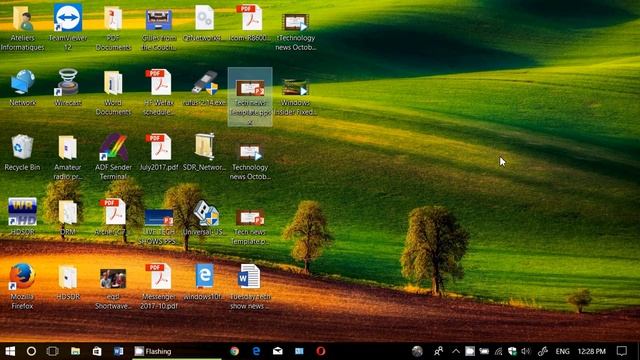The width and height of the screenshot is (640, 360).
Task: Change the ENG input language
Action: [562, 351]
